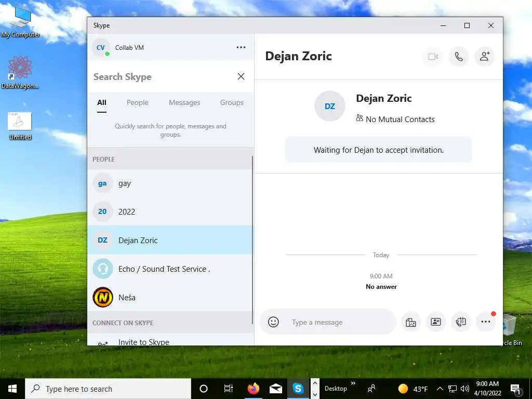
Task: Switch to the People search tab
Action: pos(137,103)
